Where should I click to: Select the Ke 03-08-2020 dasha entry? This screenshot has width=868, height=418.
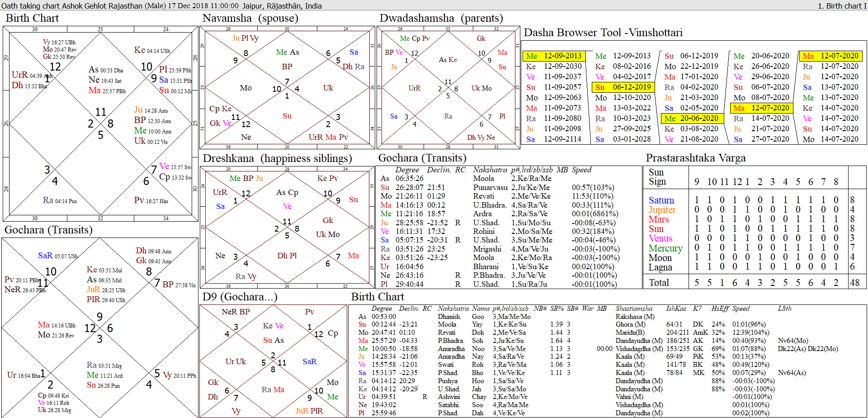coord(691,128)
